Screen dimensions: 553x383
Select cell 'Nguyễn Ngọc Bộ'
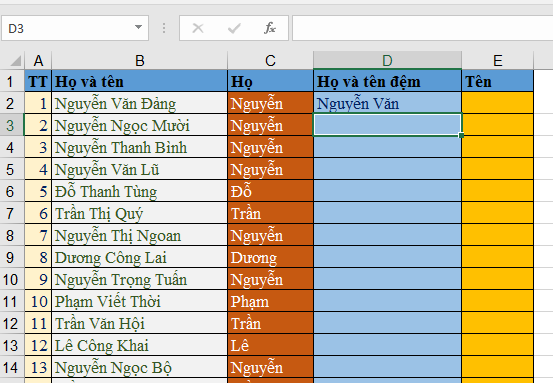(x=140, y=367)
